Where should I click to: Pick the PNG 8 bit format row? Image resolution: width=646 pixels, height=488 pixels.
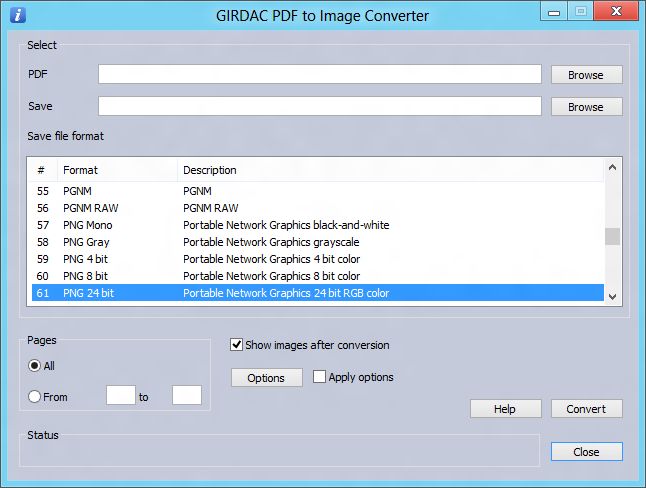click(x=318, y=276)
